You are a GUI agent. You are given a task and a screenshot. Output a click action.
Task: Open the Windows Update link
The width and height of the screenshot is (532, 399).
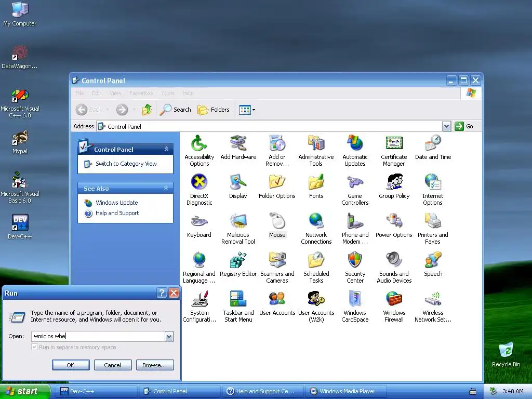(116, 203)
